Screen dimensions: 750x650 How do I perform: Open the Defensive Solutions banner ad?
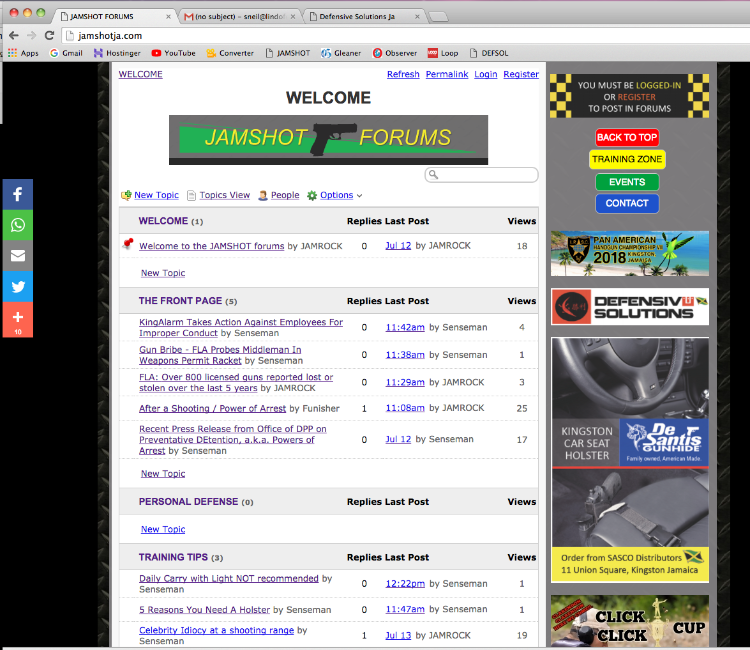click(x=629, y=307)
